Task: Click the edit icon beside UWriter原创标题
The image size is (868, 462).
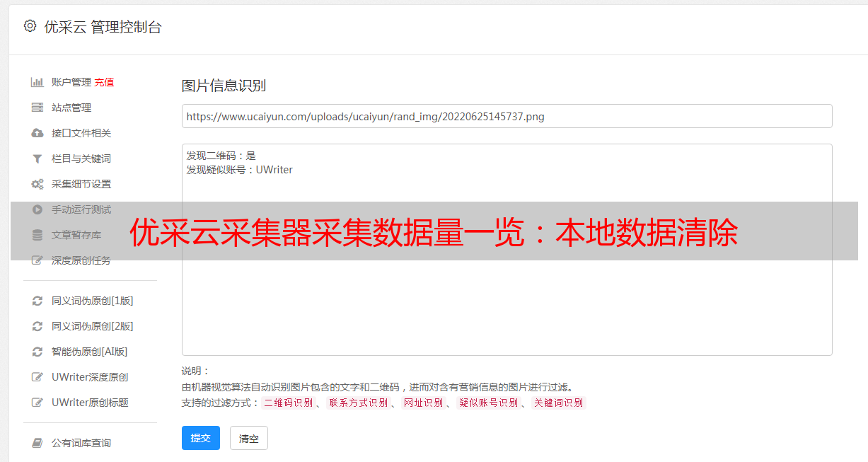Action: [37, 403]
